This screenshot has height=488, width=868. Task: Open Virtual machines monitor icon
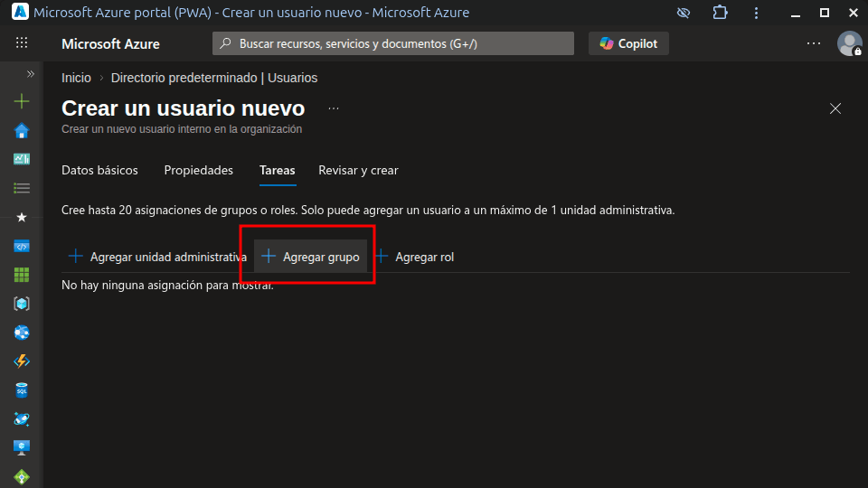click(22, 447)
